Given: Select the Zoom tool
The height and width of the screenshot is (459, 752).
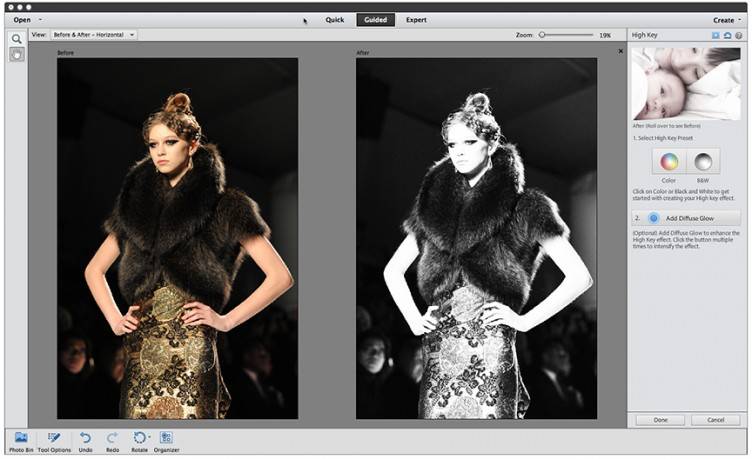Looking at the screenshot, I should [17, 39].
